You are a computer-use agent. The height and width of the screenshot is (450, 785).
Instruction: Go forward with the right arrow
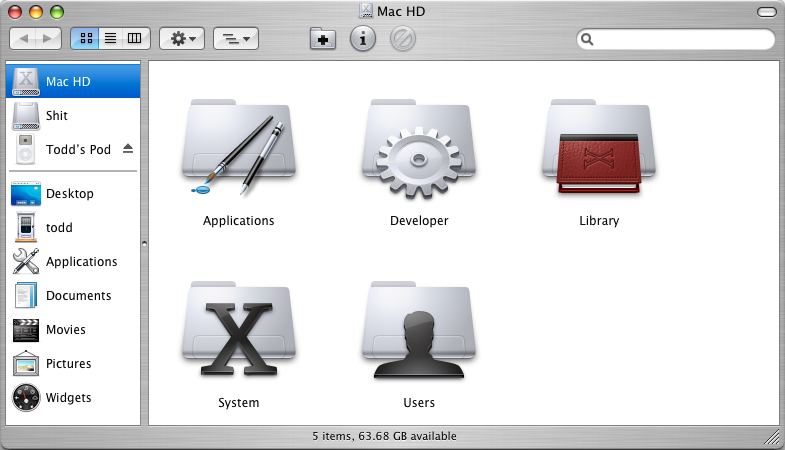(x=48, y=39)
